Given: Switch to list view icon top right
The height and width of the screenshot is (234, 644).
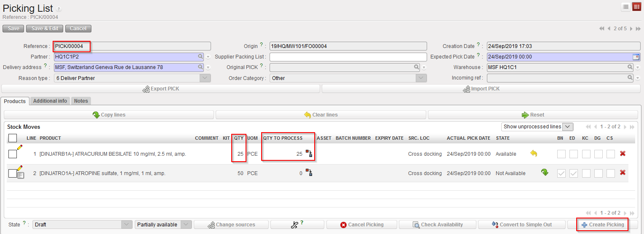Looking at the screenshot, I should tap(626, 7).
